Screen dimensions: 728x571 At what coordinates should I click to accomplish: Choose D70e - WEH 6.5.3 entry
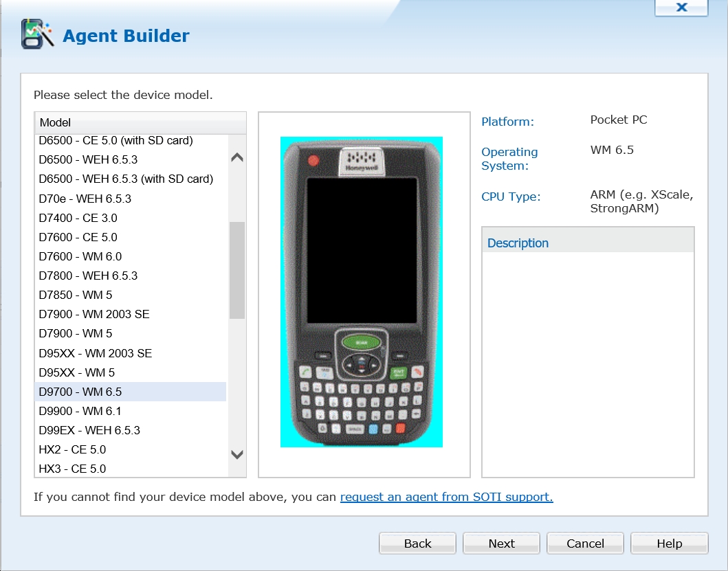(x=85, y=199)
